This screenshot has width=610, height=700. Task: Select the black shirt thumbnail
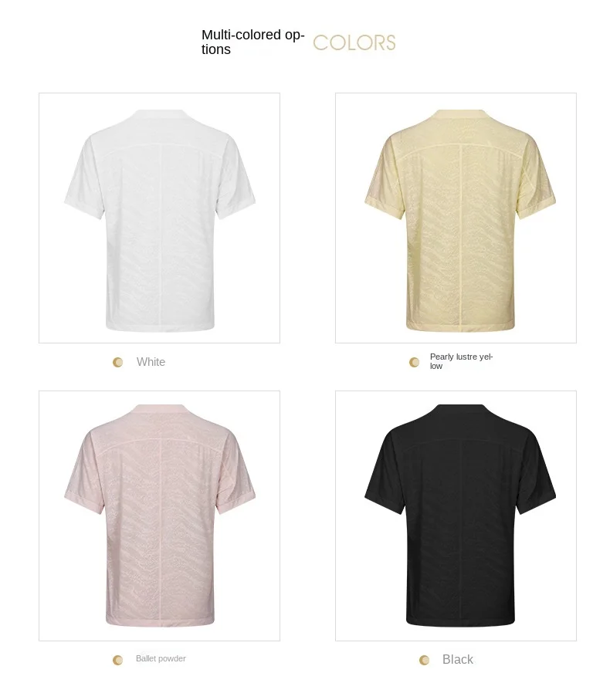click(456, 516)
